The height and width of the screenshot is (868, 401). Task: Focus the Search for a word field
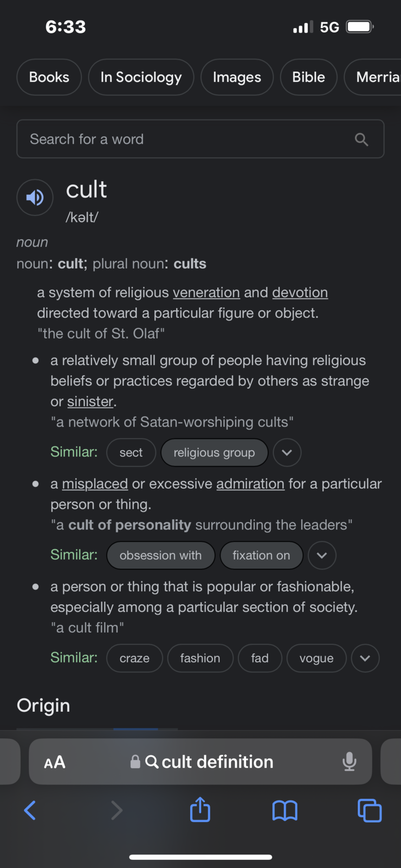pos(200,139)
